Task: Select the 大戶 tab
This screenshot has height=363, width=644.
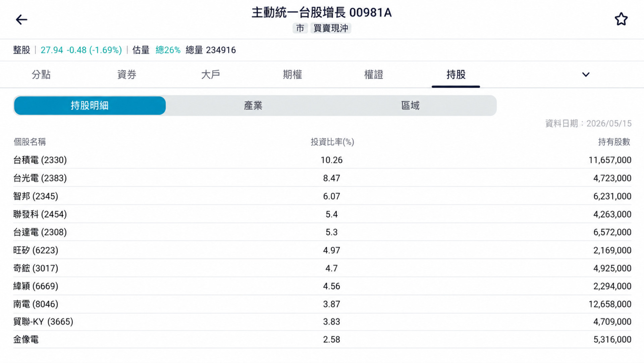Action: (211, 75)
